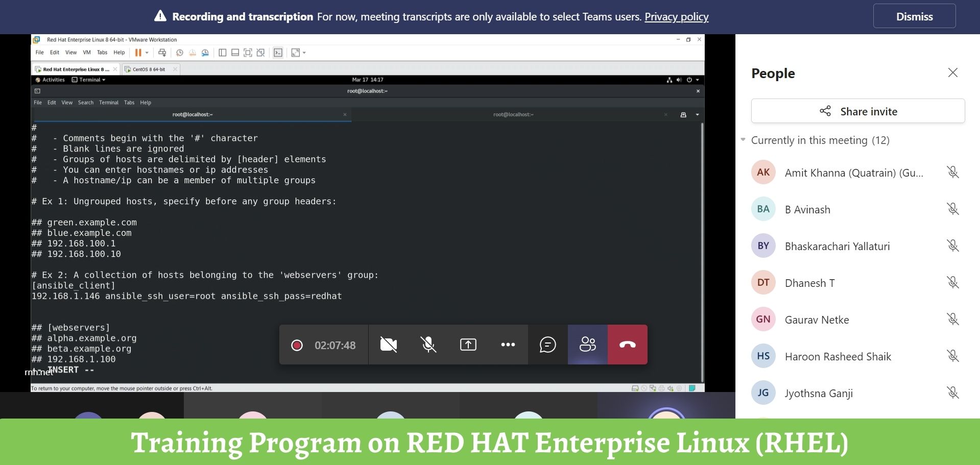Open the message log icon in VMware status bar
Screen dimensions: 980x465
coord(692,388)
